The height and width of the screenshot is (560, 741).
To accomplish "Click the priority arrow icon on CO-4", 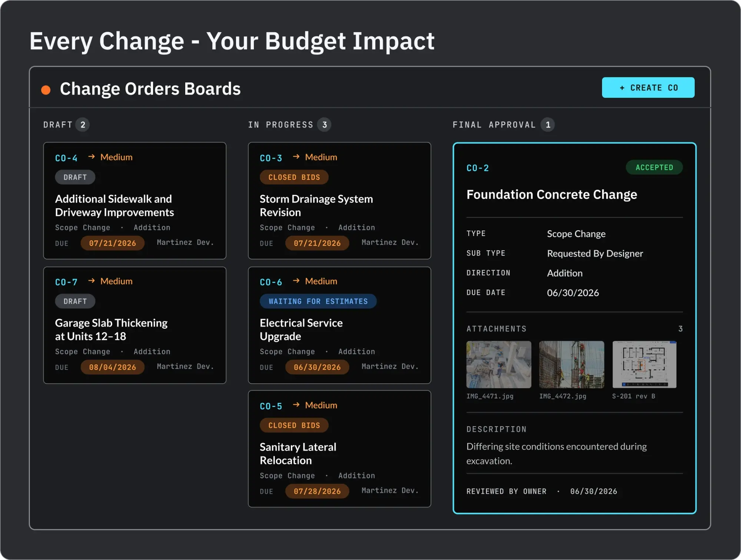I will point(92,157).
